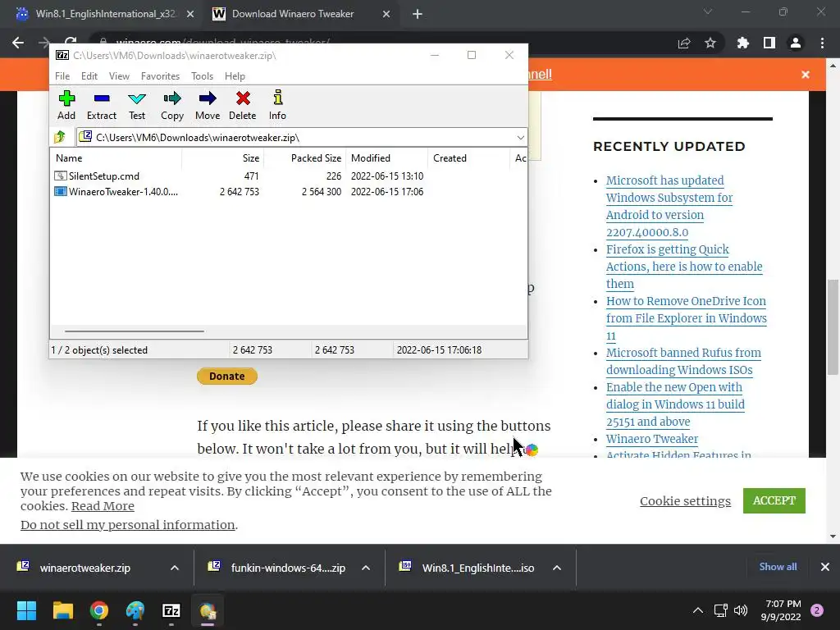Expand winaerotweaker.zip download options

pos(175,568)
